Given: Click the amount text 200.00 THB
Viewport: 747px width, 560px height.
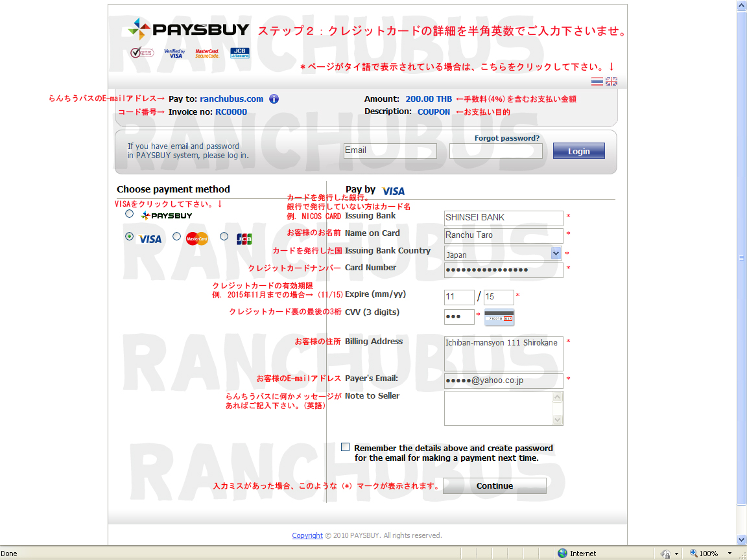Looking at the screenshot, I should click(429, 99).
